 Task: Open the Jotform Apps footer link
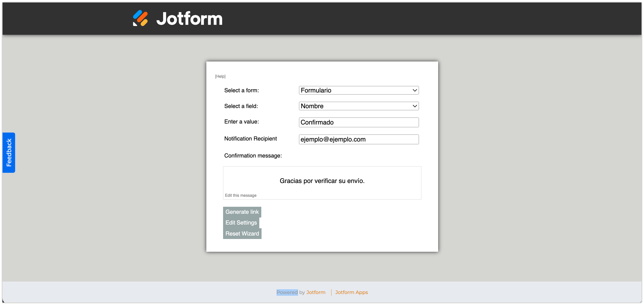(351, 292)
